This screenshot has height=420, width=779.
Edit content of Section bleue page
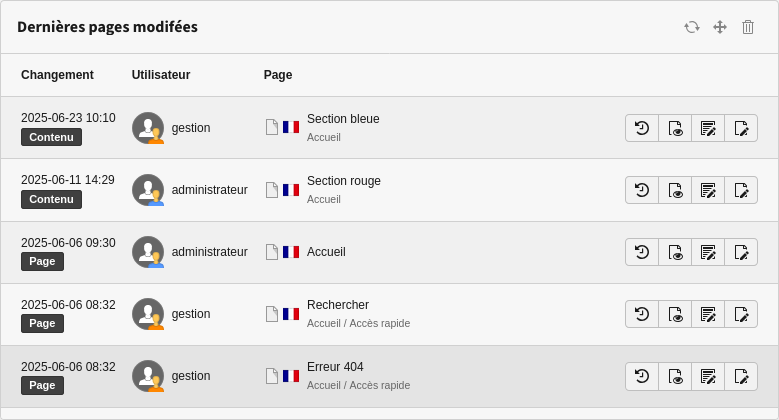[708, 128]
